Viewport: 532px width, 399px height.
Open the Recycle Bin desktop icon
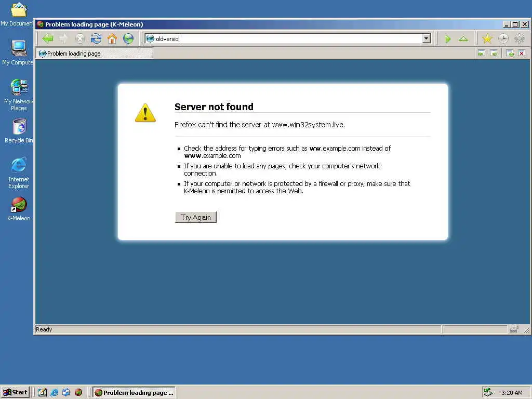click(x=19, y=131)
